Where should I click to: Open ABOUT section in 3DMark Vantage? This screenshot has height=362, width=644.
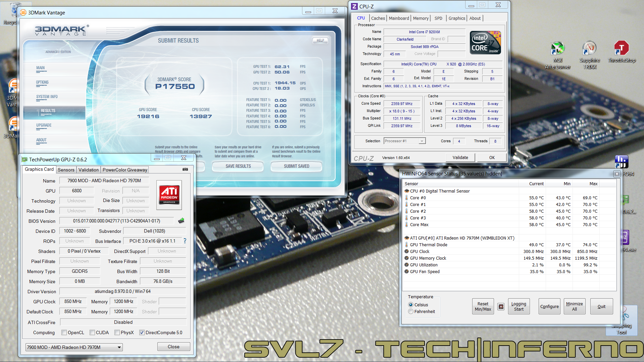(x=41, y=140)
